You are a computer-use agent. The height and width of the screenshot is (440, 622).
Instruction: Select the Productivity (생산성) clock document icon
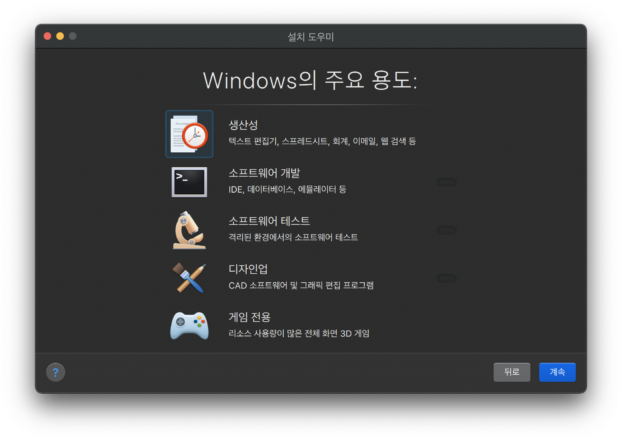pyautogui.click(x=189, y=134)
